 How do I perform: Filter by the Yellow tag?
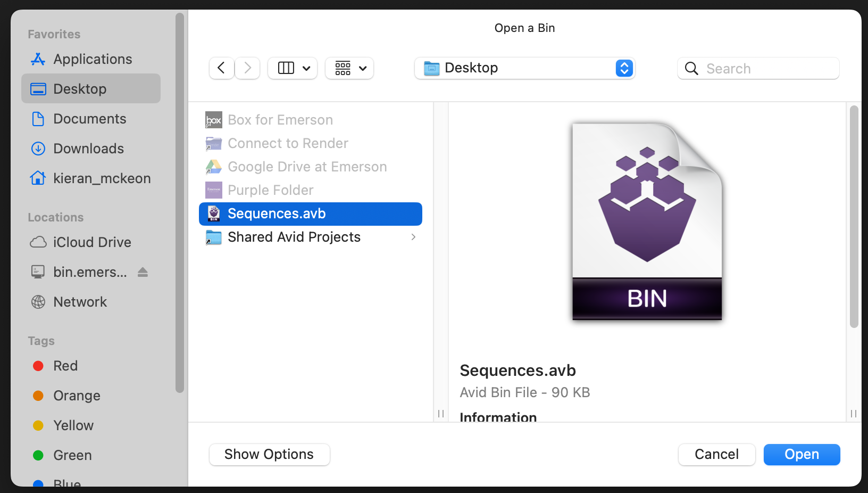coord(91,425)
